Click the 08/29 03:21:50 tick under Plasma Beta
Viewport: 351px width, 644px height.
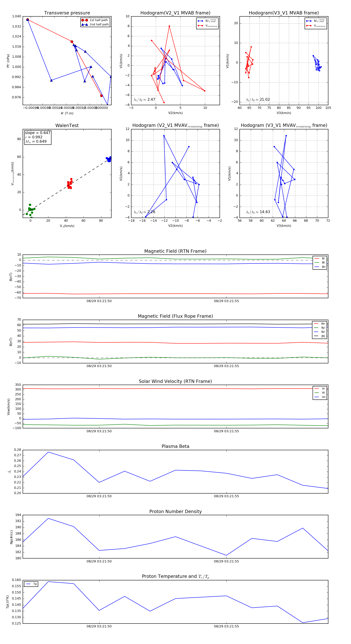pyautogui.click(x=99, y=496)
